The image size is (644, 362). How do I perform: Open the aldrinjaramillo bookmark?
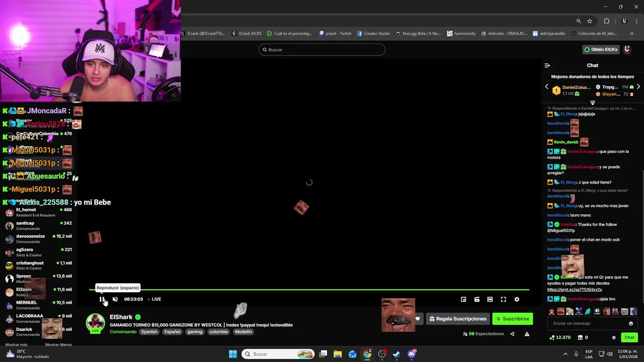(x=549, y=34)
